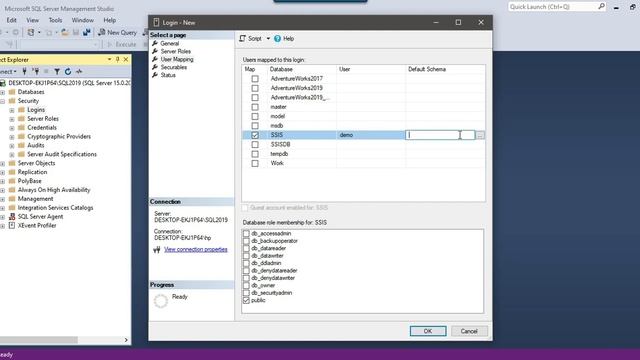Click New Query in SSMS toolbar
The height and width of the screenshot is (360, 640).
pos(117,32)
